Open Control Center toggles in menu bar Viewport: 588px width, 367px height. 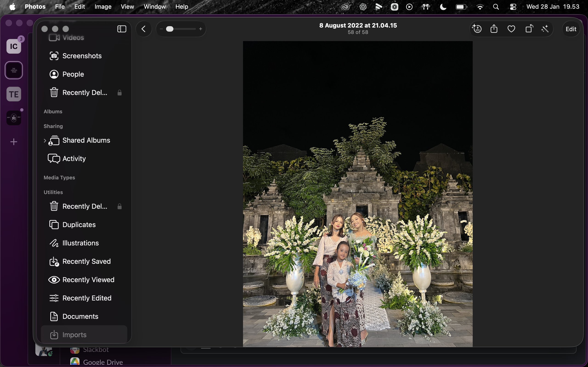tap(513, 7)
